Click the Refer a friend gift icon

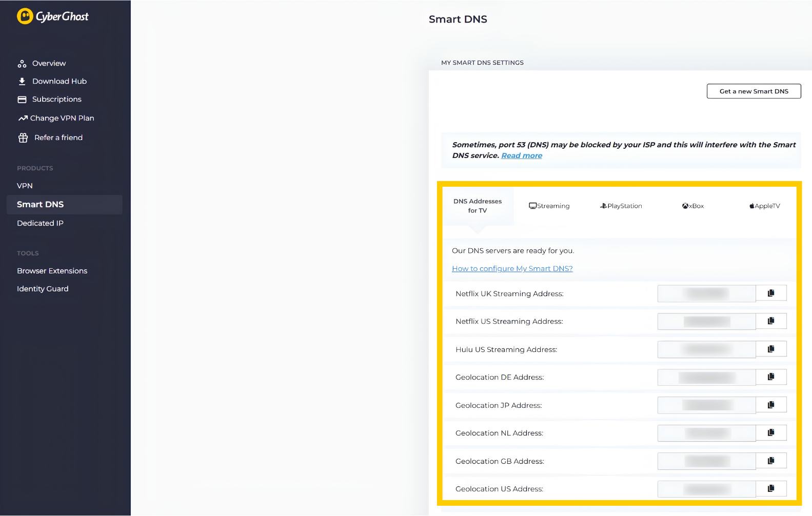23,138
